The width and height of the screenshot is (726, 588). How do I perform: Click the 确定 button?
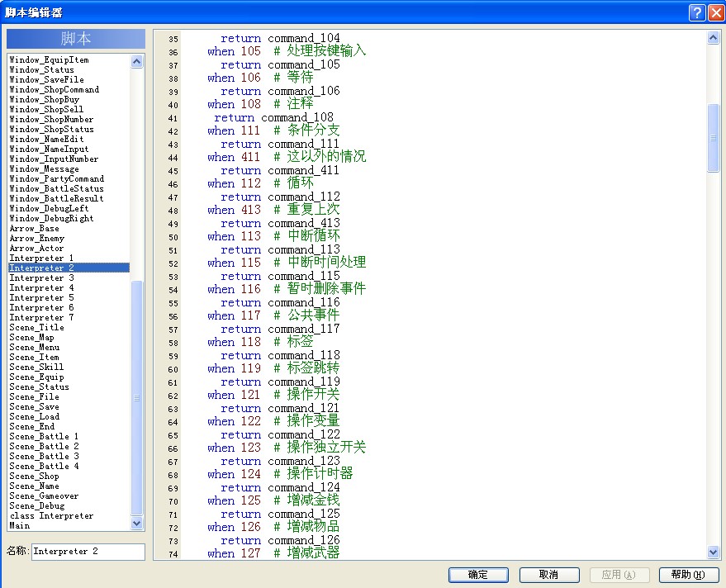[x=478, y=575]
